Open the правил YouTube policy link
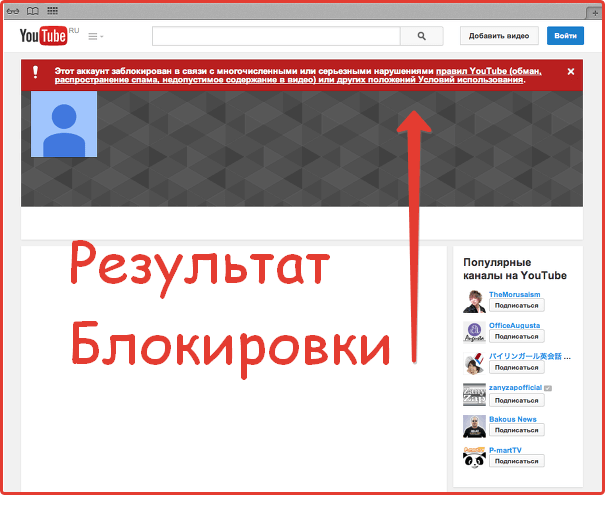The width and height of the screenshot is (605, 525). 473,72
